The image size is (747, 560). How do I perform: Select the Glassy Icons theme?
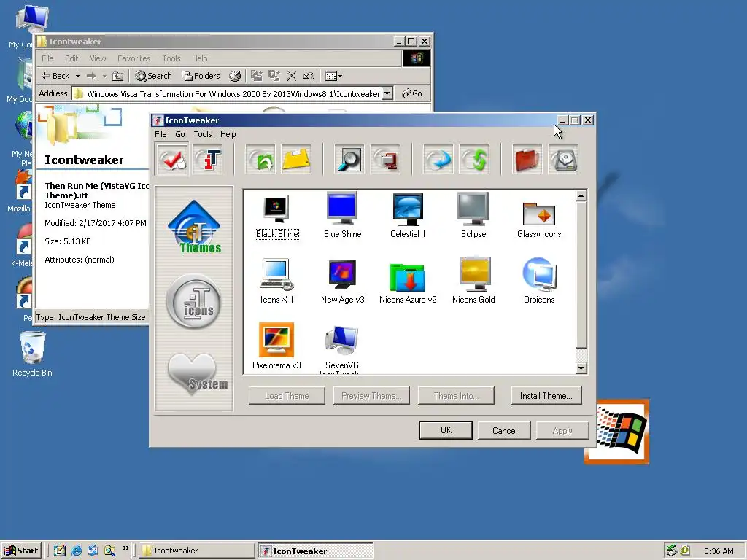(539, 219)
